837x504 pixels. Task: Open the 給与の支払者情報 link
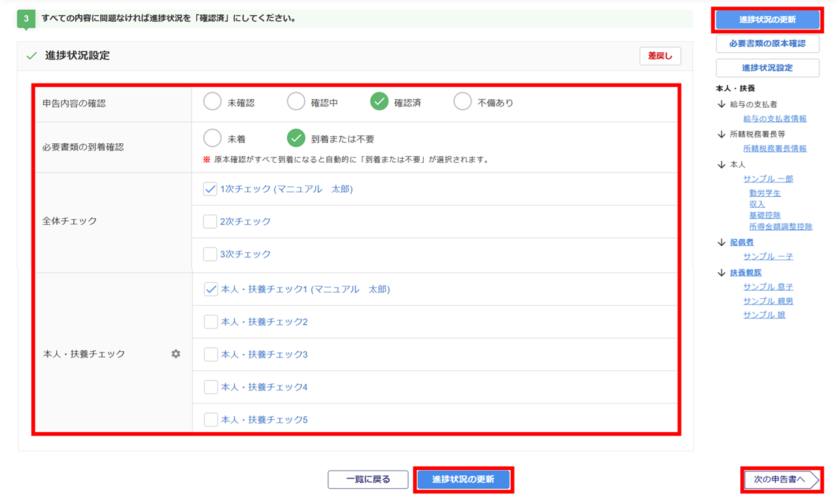pos(775,119)
